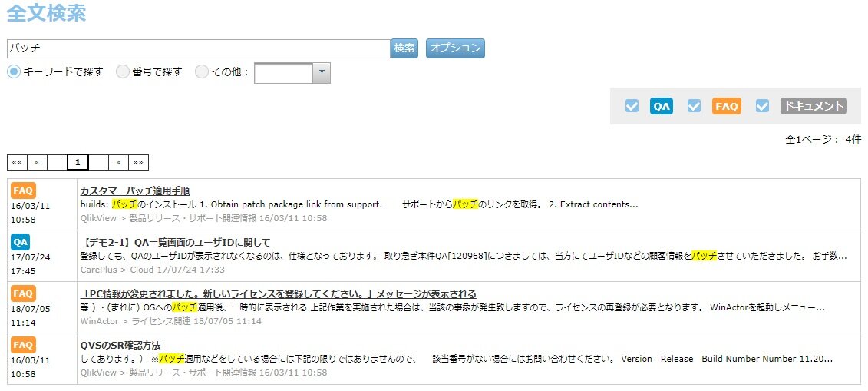
Task: Uncheck the FAQ filter checkbox
Action: click(x=695, y=107)
